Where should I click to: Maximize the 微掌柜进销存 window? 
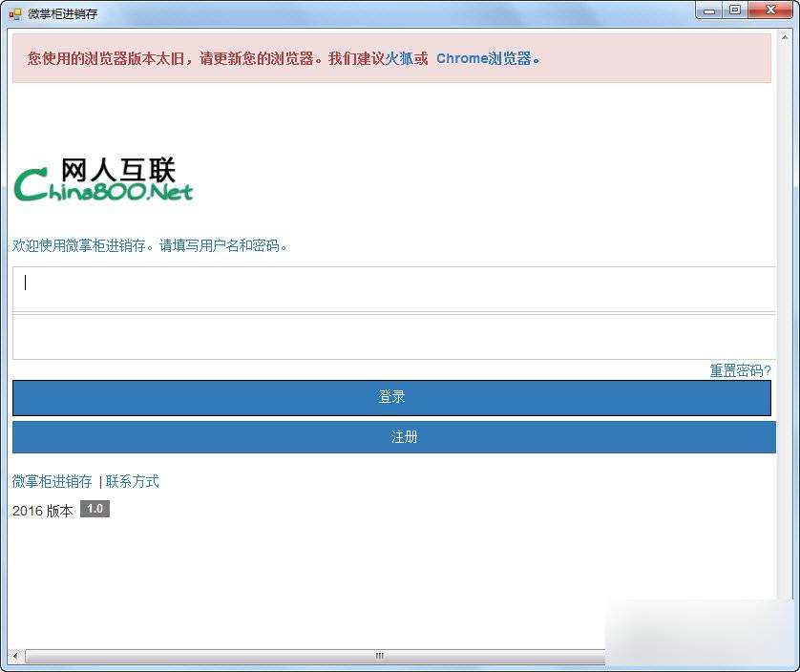coord(734,10)
